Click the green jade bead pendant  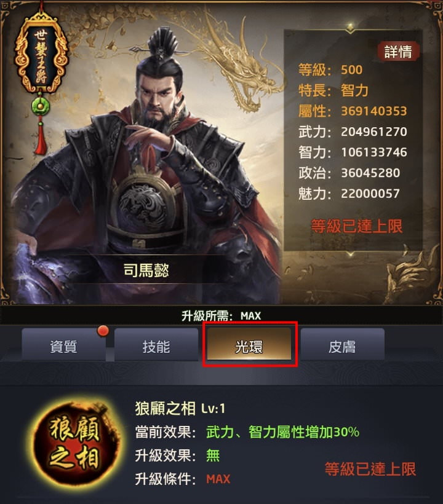[41, 106]
